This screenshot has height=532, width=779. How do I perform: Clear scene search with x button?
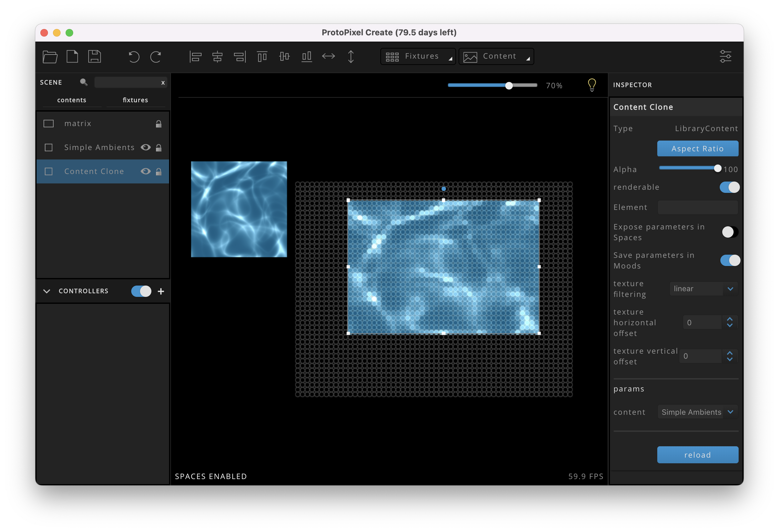163,83
